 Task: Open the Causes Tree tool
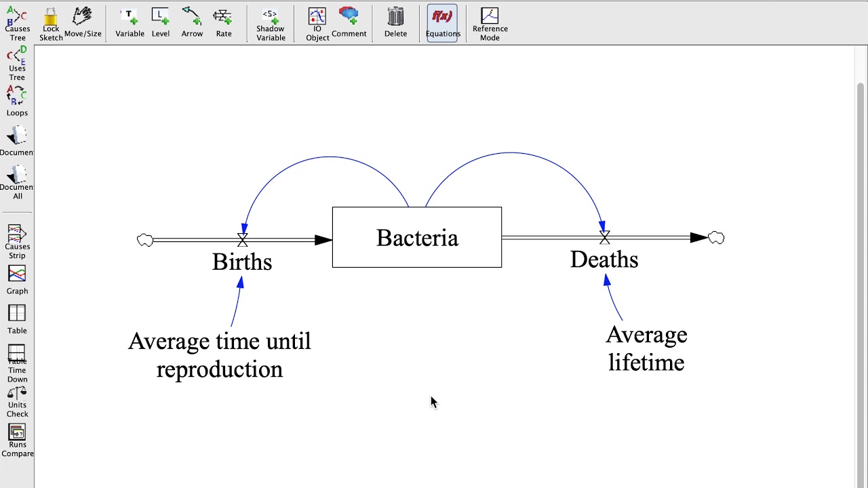[16, 25]
